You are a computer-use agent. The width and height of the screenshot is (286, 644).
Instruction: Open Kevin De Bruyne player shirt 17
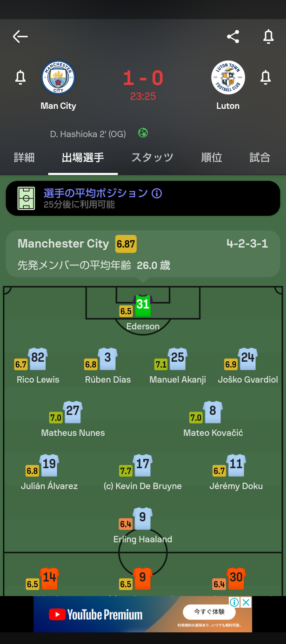(x=143, y=465)
